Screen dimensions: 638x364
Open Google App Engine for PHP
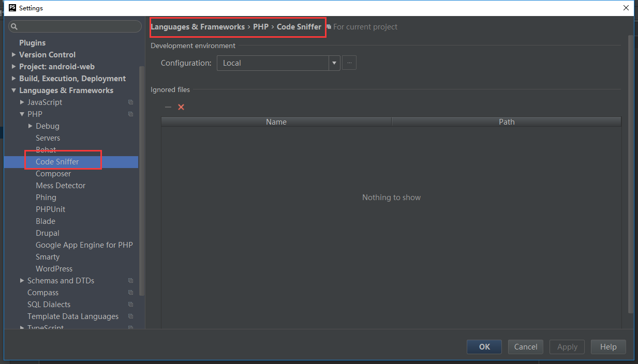point(84,245)
